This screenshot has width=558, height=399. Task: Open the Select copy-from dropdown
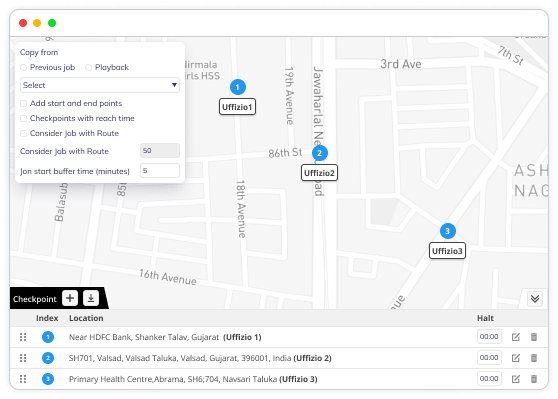pyautogui.click(x=100, y=85)
